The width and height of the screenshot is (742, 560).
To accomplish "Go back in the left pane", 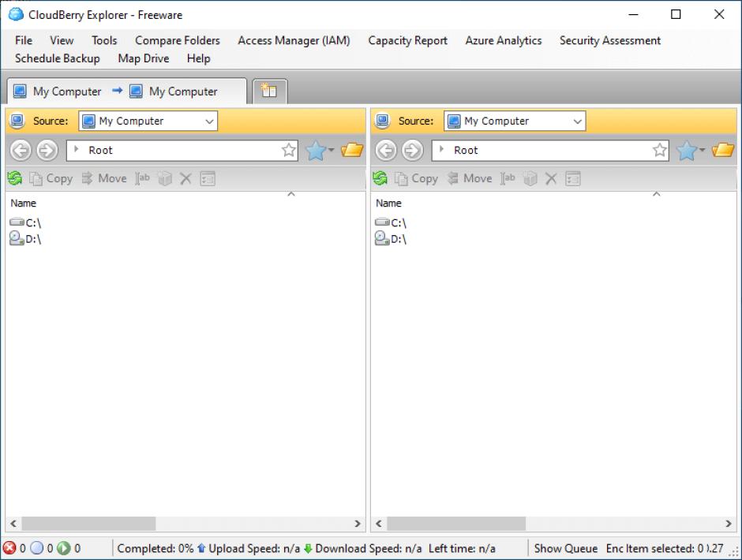I will click(x=21, y=151).
